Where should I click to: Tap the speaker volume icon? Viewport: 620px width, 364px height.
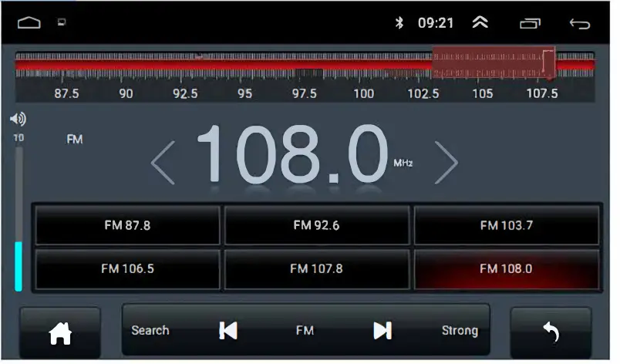click(18, 119)
